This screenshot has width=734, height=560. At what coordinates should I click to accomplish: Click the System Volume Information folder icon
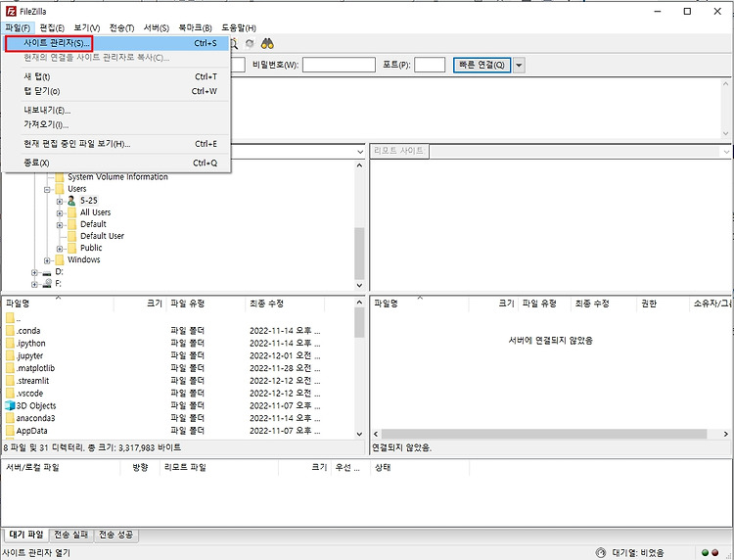pyautogui.click(x=60, y=177)
